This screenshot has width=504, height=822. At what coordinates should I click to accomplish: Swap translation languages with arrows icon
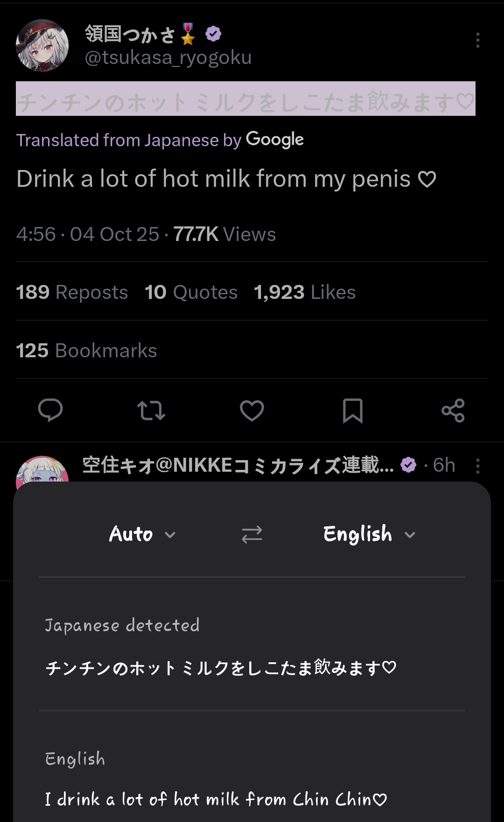tap(252, 534)
